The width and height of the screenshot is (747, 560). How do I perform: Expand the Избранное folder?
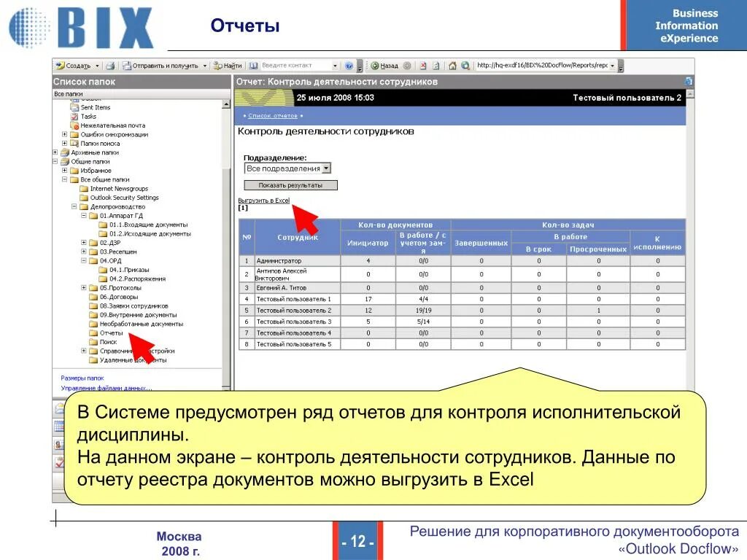(x=64, y=171)
